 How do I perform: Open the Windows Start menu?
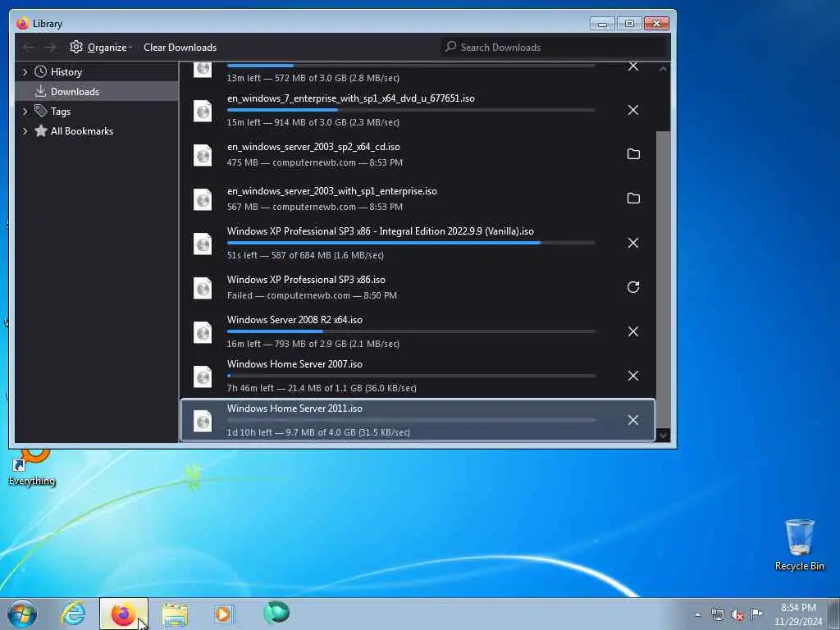pyautogui.click(x=22, y=614)
